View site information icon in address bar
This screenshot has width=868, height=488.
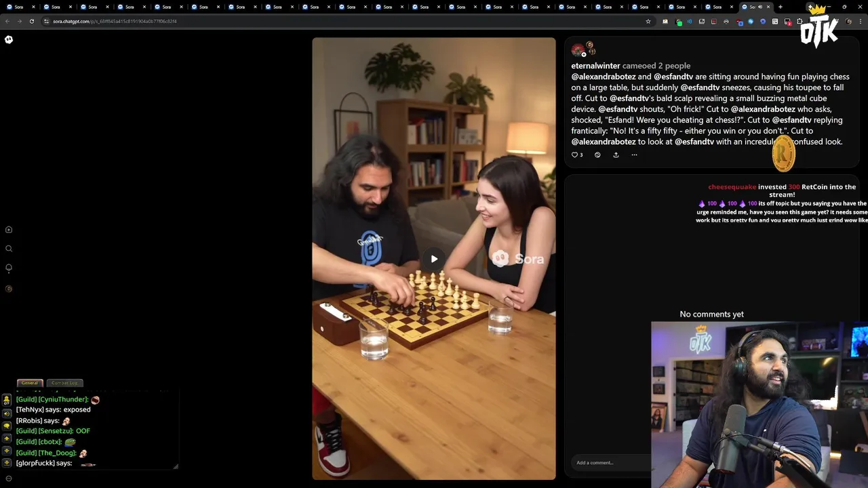tap(46, 21)
